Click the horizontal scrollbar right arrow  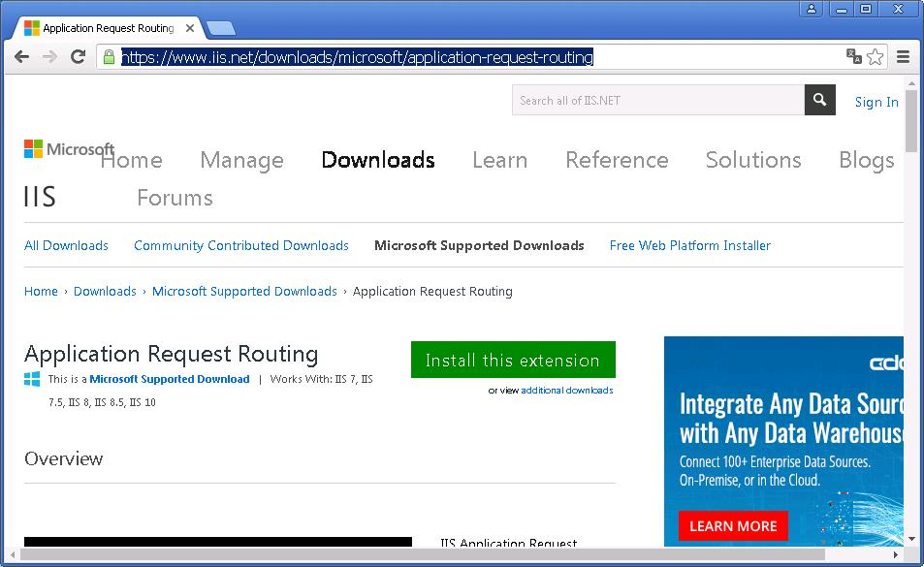point(896,554)
